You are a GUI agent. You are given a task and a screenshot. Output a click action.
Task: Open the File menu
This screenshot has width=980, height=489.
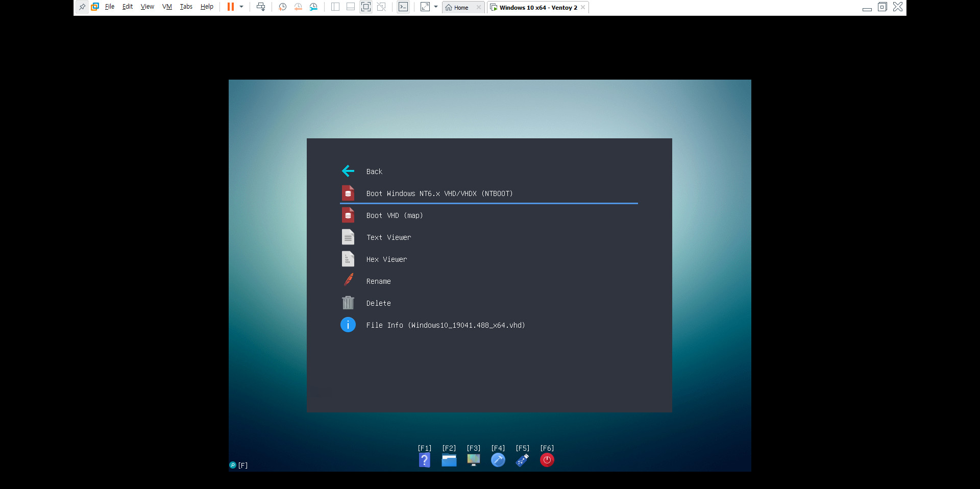coord(110,7)
